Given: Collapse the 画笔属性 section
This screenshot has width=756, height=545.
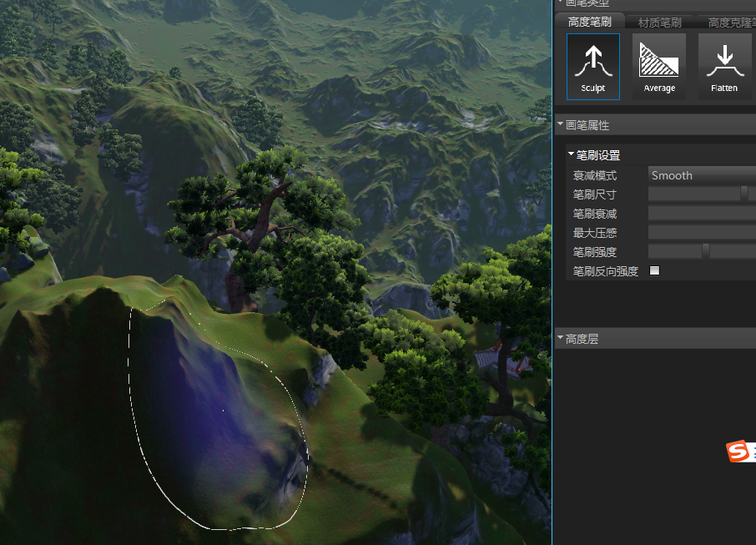Looking at the screenshot, I should (561, 125).
